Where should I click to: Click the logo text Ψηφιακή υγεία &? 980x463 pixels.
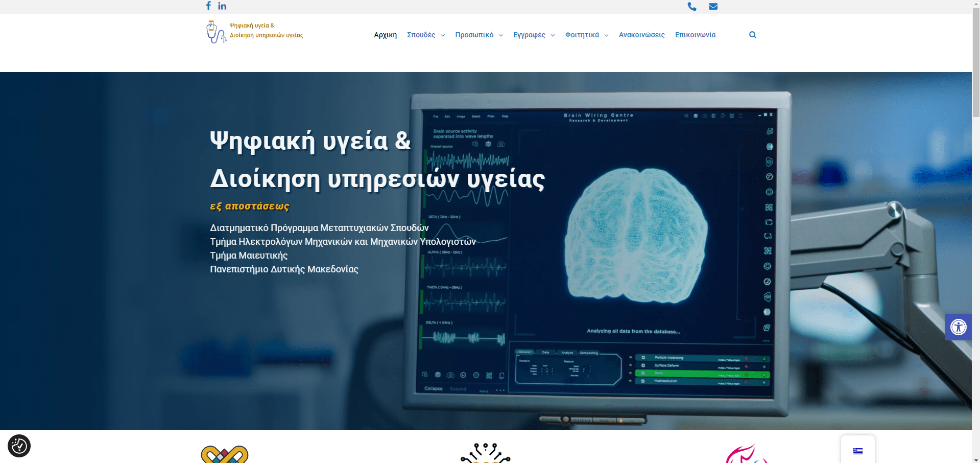click(252, 26)
